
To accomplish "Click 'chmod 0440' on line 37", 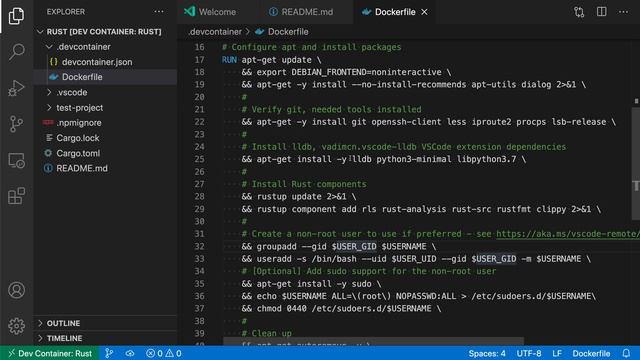I will 281,309.
